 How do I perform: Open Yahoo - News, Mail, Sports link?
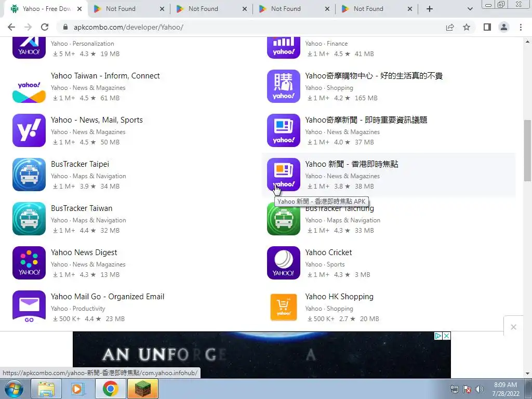(97, 120)
